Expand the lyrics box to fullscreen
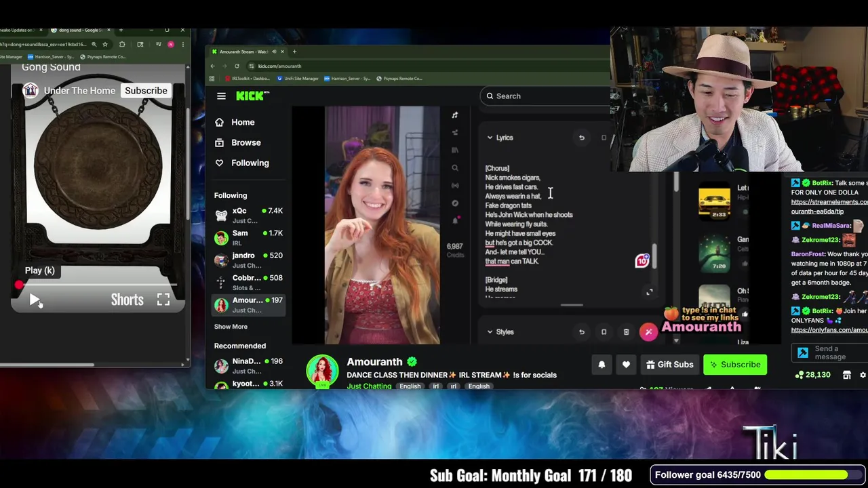Viewport: 868px width, 488px height. [x=649, y=292]
